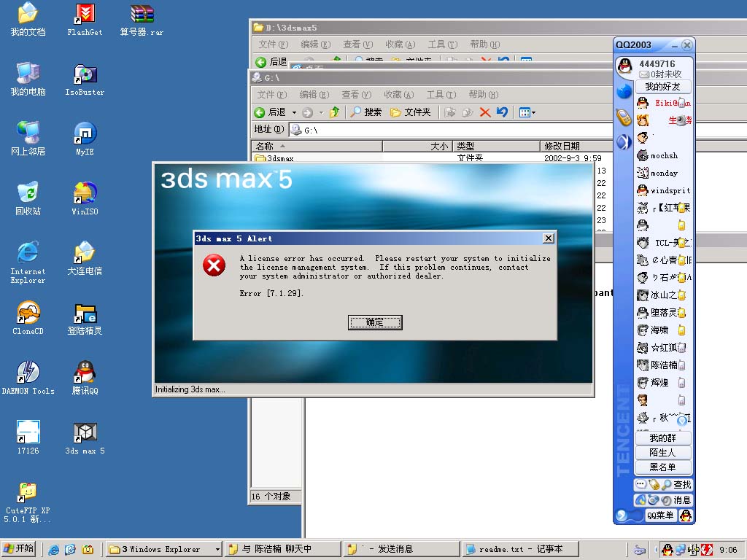Click the QQ penguin icon in system tray
747x560 pixels.
pyautogui.click(x=667, y=550)
